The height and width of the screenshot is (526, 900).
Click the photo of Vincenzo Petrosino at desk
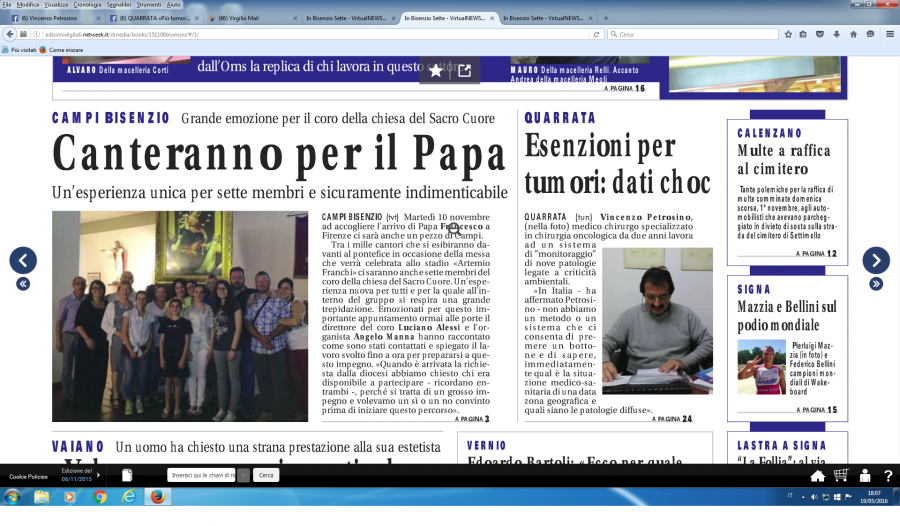tap(657, 321)
